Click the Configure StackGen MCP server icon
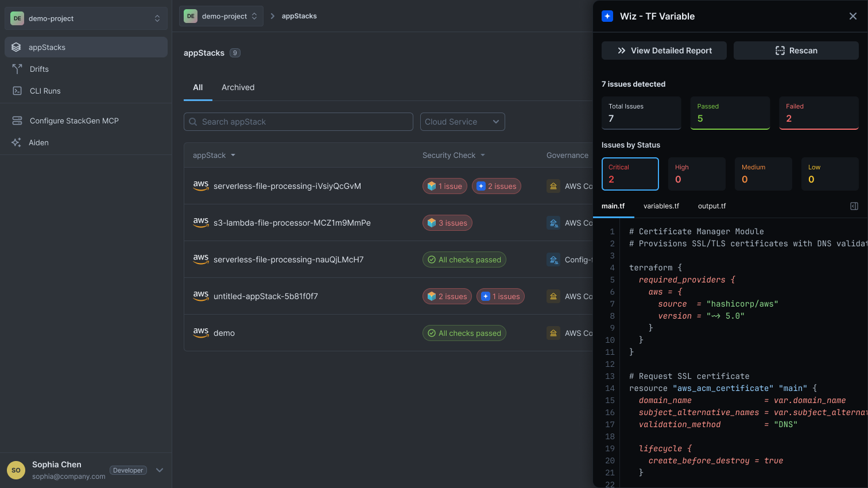The image size is (868, 488). coord(17,121)
